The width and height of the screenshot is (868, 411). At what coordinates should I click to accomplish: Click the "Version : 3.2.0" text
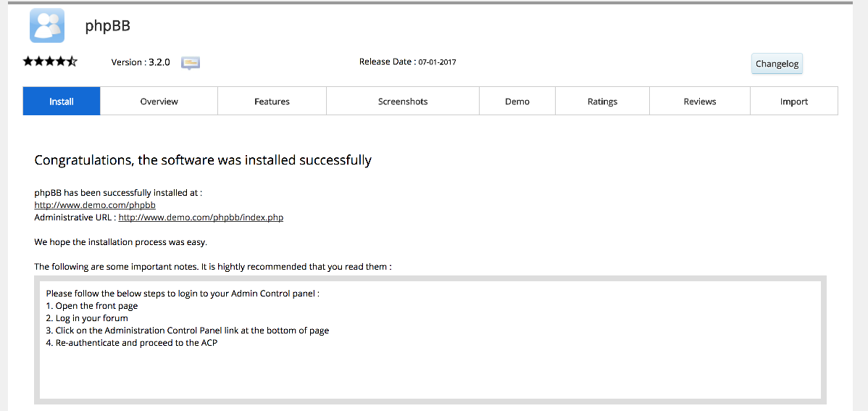coord(141,62)
